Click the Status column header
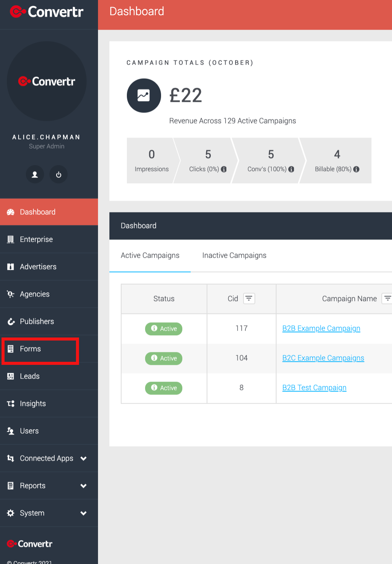The height and width of the screenshot is (564, 392). (164, 299)
